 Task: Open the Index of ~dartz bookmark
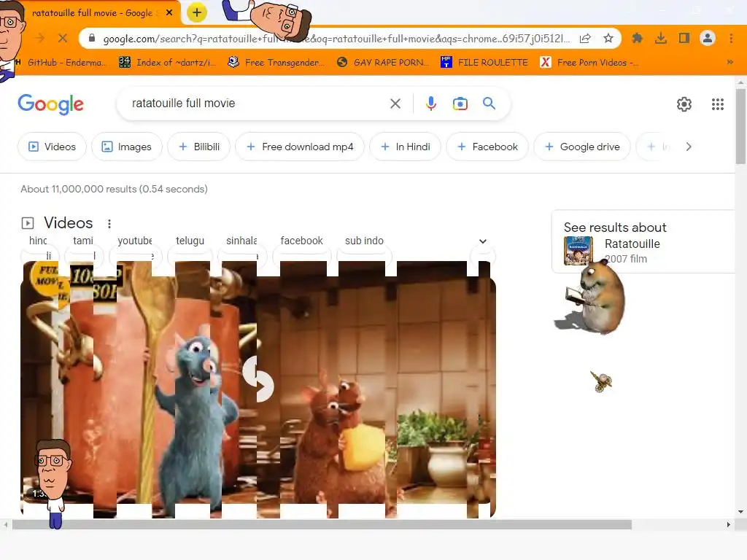(x=167, y=63)
